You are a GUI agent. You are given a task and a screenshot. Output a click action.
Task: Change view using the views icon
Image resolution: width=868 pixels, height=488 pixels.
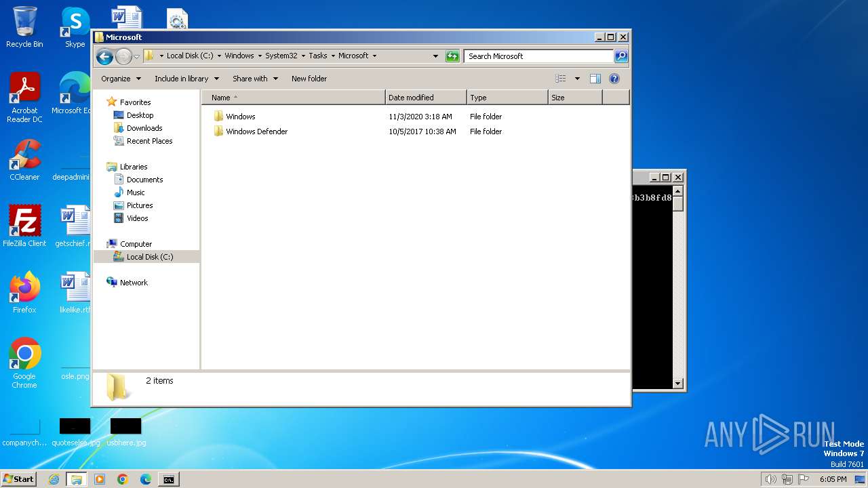point(560,79)
